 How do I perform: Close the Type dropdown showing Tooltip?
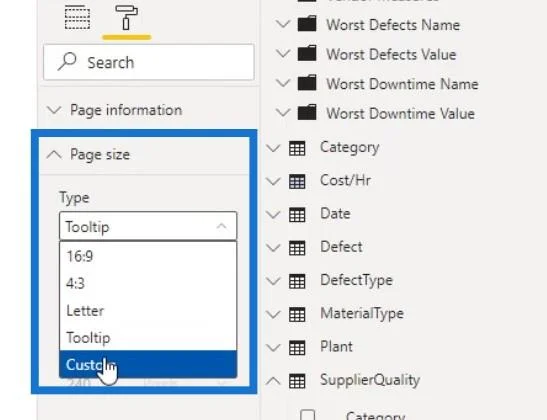[x=148, y=226]
